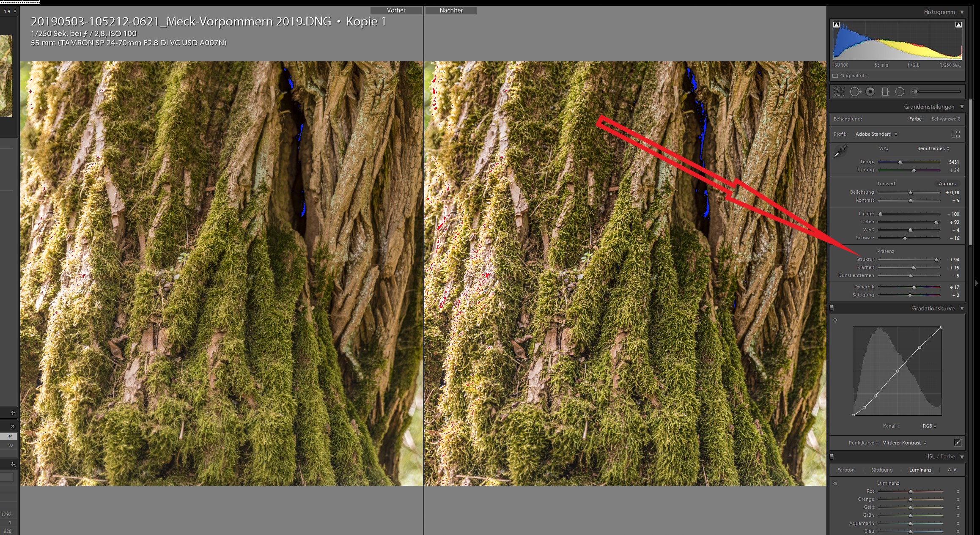This screenshot has height=535, width=980.
Task: Click the Temp. value 5431
Action: pyautogui.click(x=954, y=162)
